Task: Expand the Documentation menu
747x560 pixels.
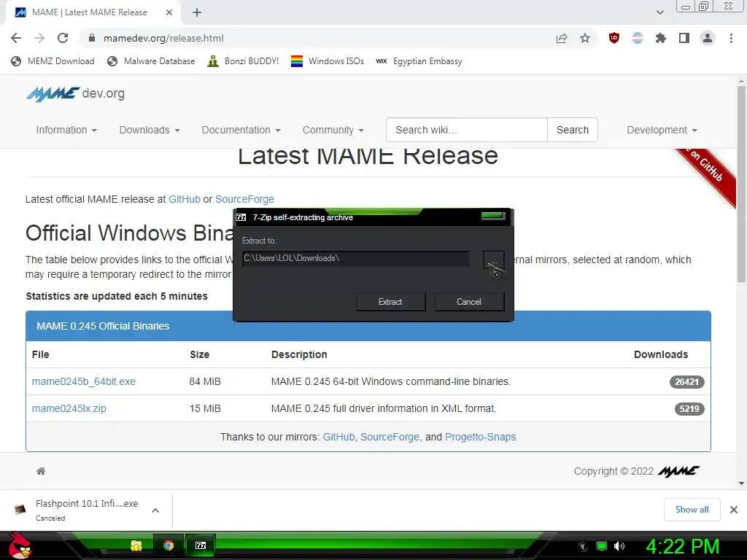Action: coord(241,130)
